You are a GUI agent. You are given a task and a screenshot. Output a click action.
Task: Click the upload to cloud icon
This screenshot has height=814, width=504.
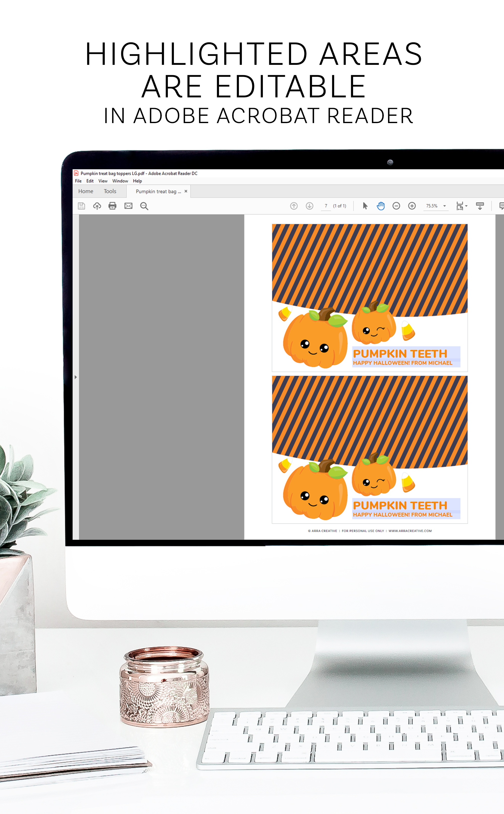pyautogui.click(x=97, y=206)
